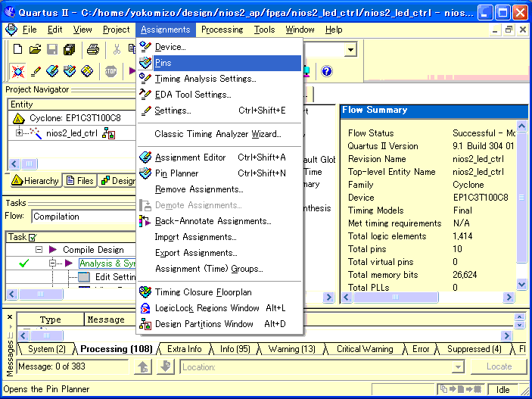
Task: Click the red starburst toolbar icon
Action: click(x=17, y=71)
